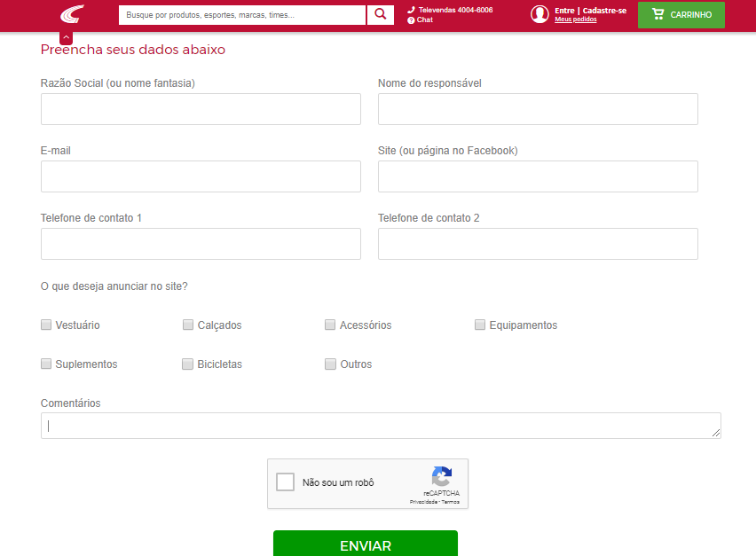Screen dimensions: 756x556
Task: Mark the Outros checkbox
Action: click(330, 364)
